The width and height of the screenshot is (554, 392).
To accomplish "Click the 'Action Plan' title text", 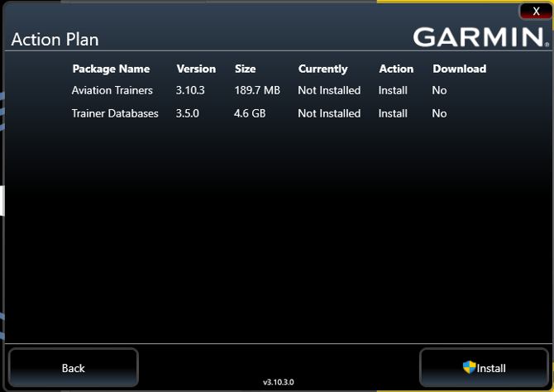I will tap(55, 39).
